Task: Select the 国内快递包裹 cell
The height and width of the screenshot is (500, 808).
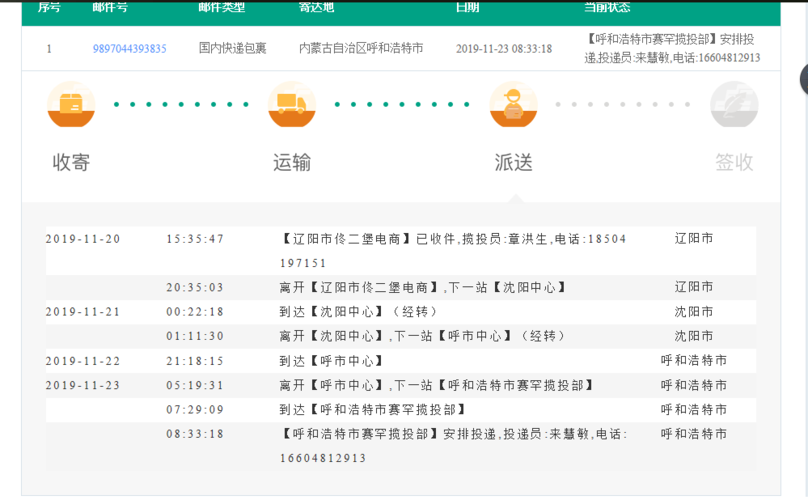Action: coord(232,48)
